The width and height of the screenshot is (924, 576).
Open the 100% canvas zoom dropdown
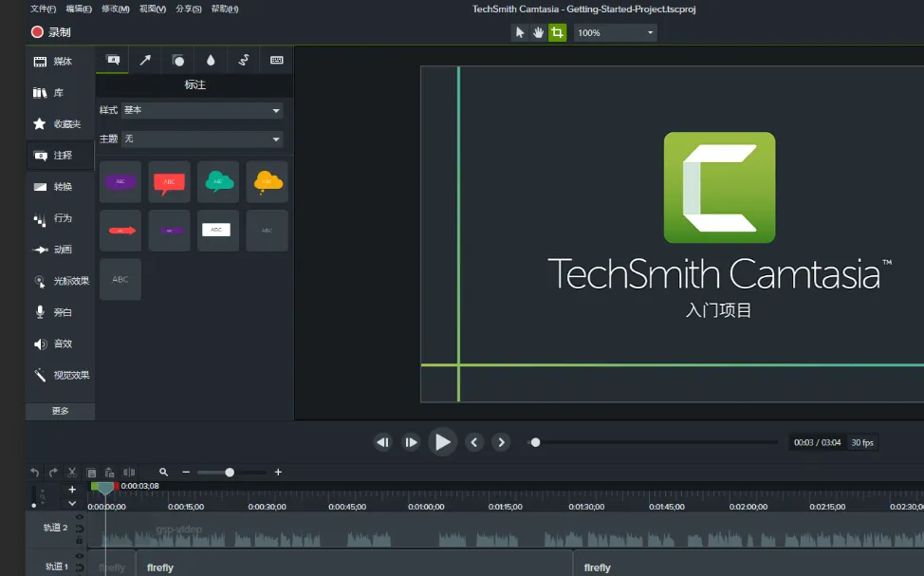(x=616, y=32)
